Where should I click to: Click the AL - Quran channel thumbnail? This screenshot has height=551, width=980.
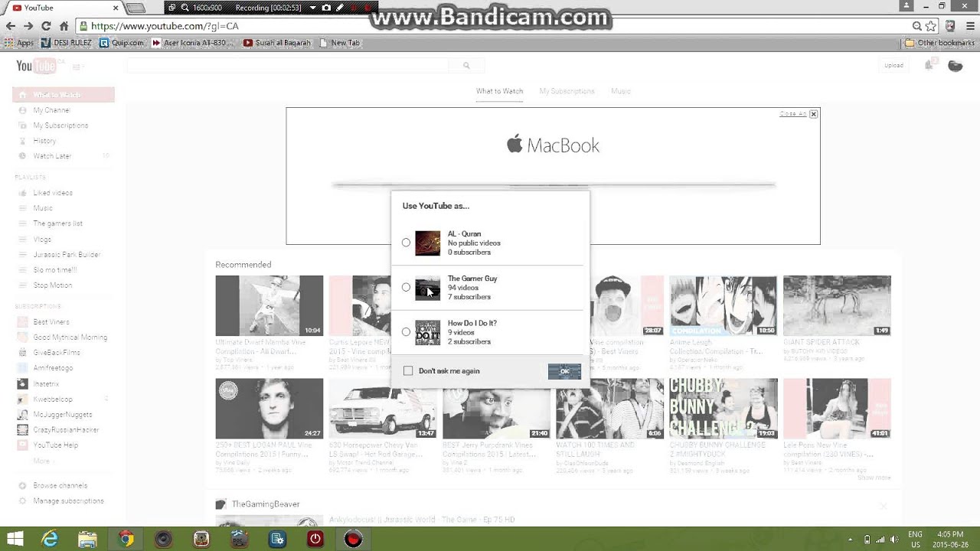click(x=427, y=243)
